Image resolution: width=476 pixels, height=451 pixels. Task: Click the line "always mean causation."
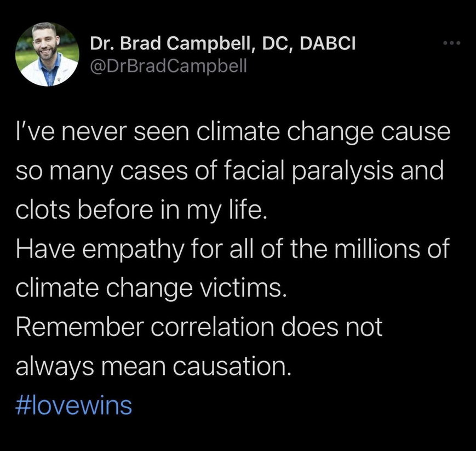pos(153,366)
